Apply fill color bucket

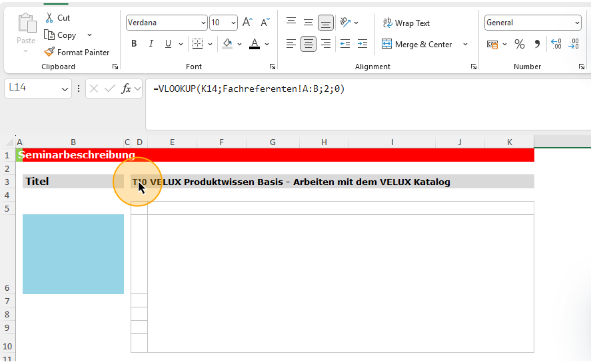pyautogui.click(x=227, y=44)
